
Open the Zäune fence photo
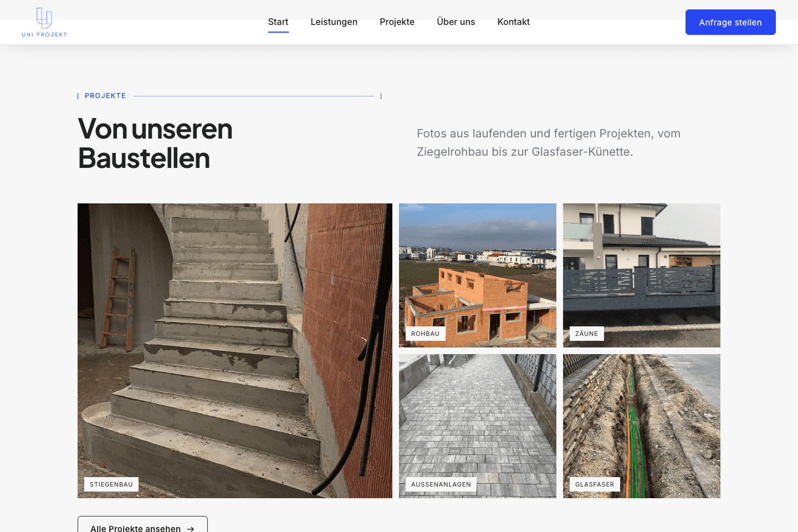tap(642, 275)
